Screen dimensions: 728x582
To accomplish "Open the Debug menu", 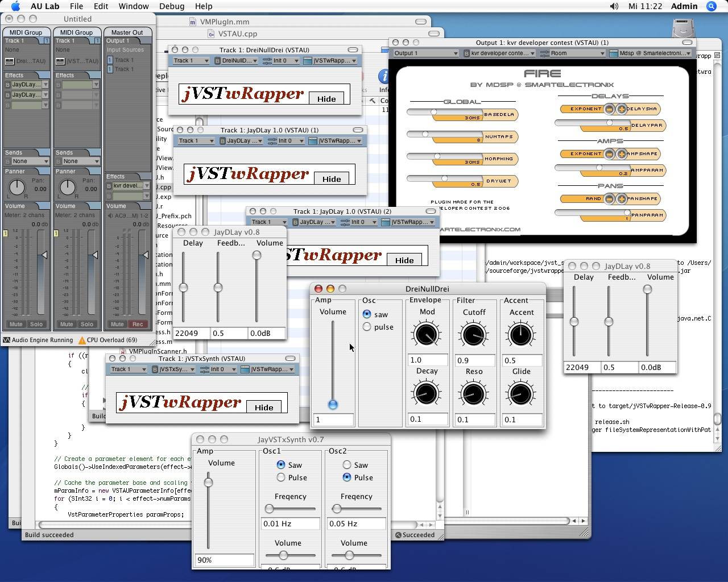I will [171, 6].
